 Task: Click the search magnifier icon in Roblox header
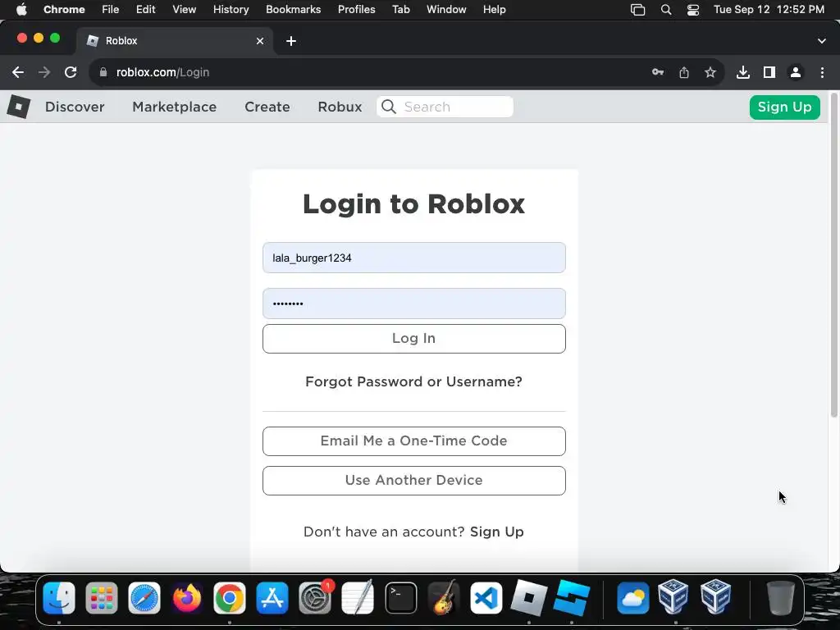click(x=389, y=107)
